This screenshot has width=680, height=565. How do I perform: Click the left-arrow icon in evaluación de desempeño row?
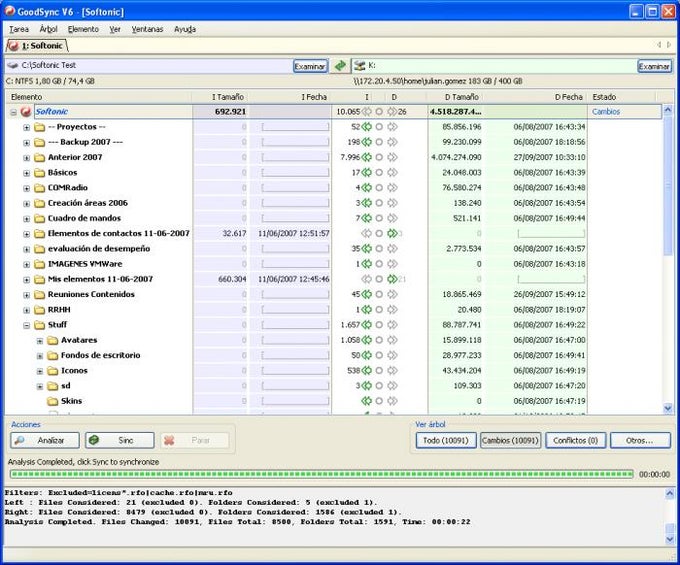pyautogui.click(x=367, y=249)
